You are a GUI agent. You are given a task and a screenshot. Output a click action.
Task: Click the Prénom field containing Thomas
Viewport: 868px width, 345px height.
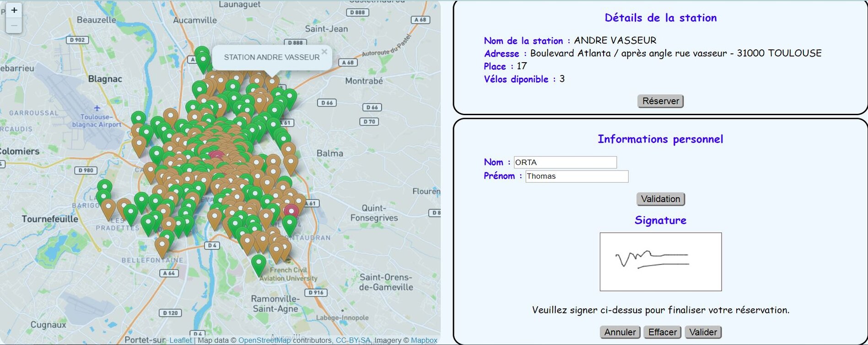(577, 176)
